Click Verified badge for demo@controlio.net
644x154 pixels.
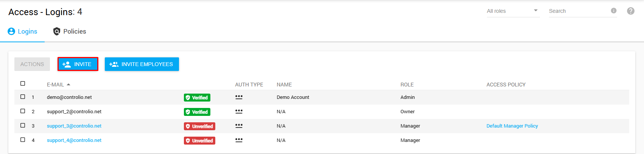coord(197,97)
